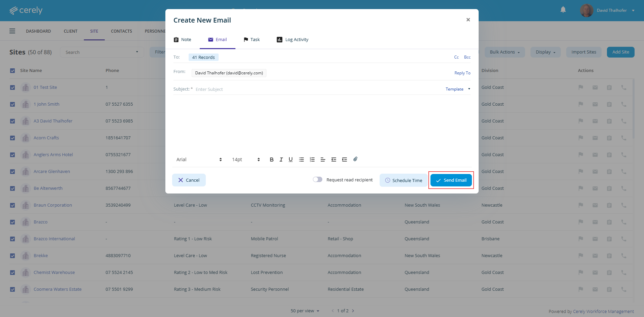
Task: Toggle Request read recipient switch
Action: [318, 179]
